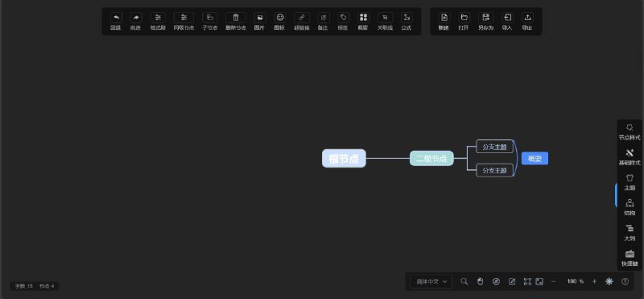Viewport: 644px width, 299px height.
Task: Open the 大纲 outline panel
Action: tap(630, 233)
